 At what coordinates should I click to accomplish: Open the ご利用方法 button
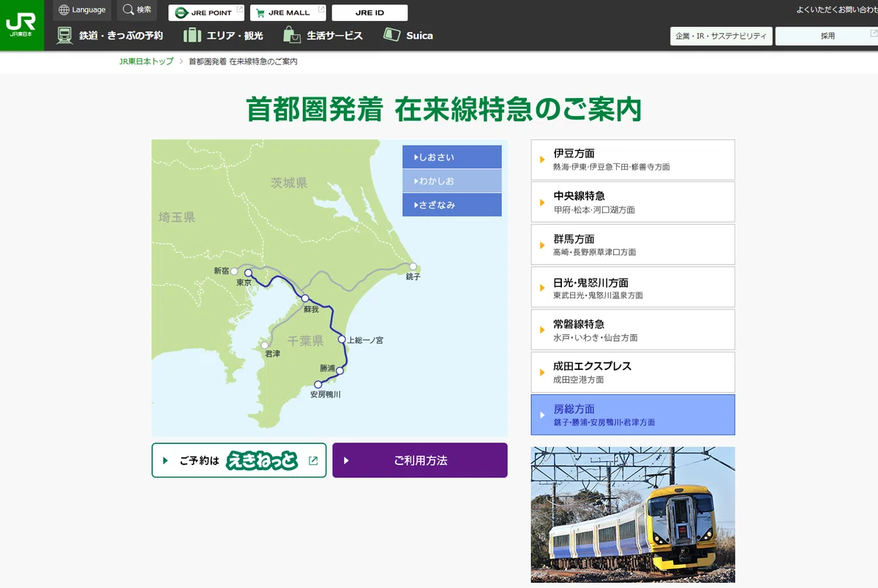(x=420, y=460)
